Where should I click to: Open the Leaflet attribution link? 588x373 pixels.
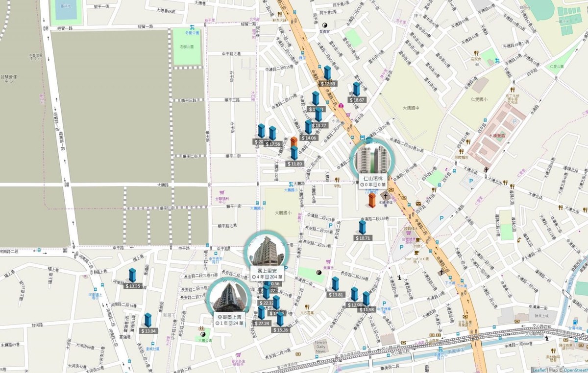(539, 370)
